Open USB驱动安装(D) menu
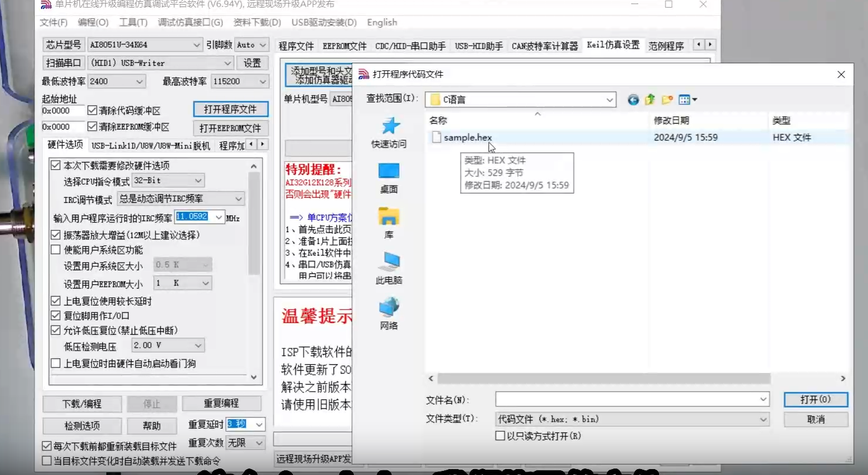This screenshot has width=868, height=475. [x=324, y=22]
